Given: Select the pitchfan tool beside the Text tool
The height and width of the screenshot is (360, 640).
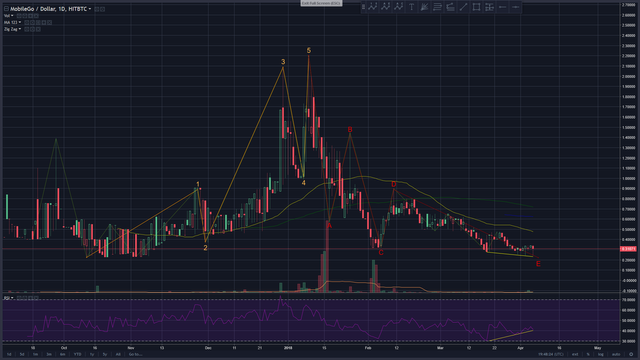Looking at the screenshot, I should pos(424,7).
